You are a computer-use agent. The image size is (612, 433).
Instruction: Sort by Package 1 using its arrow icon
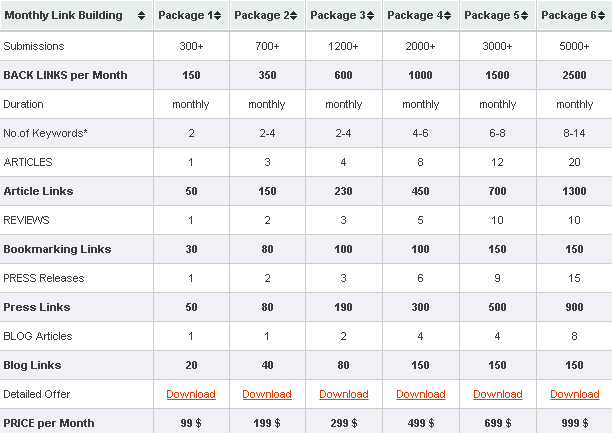[218, 16]
